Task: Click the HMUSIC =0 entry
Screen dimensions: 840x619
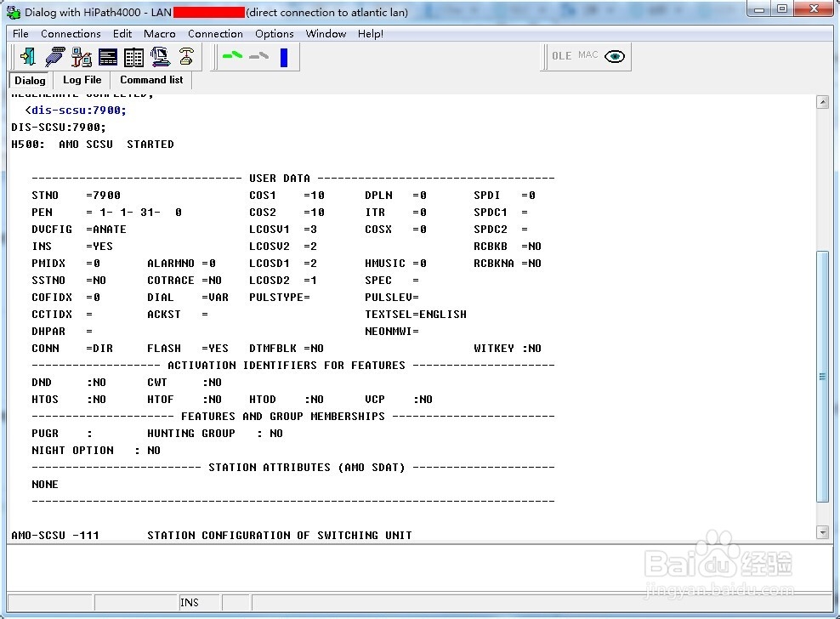Action: coord(396,264)
